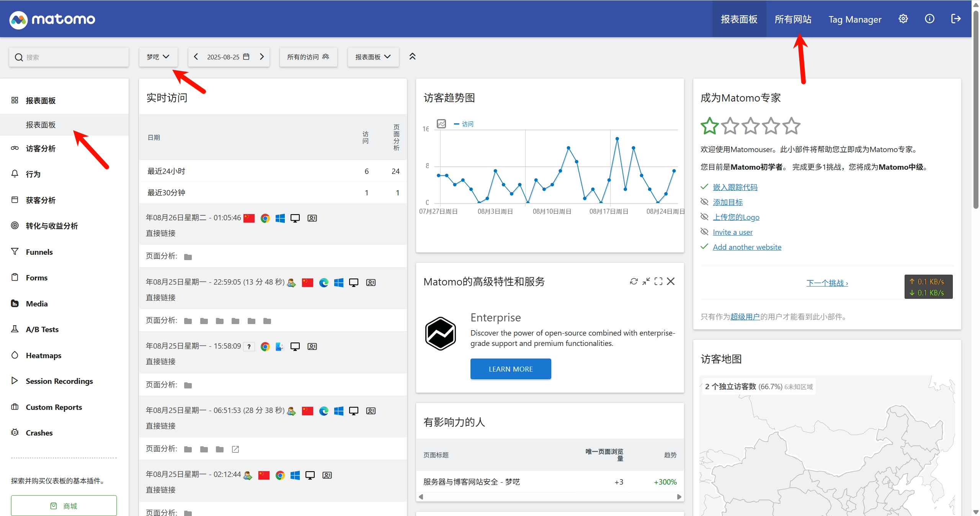Open visitor profile icon for 01:05:46 visit

312,218
